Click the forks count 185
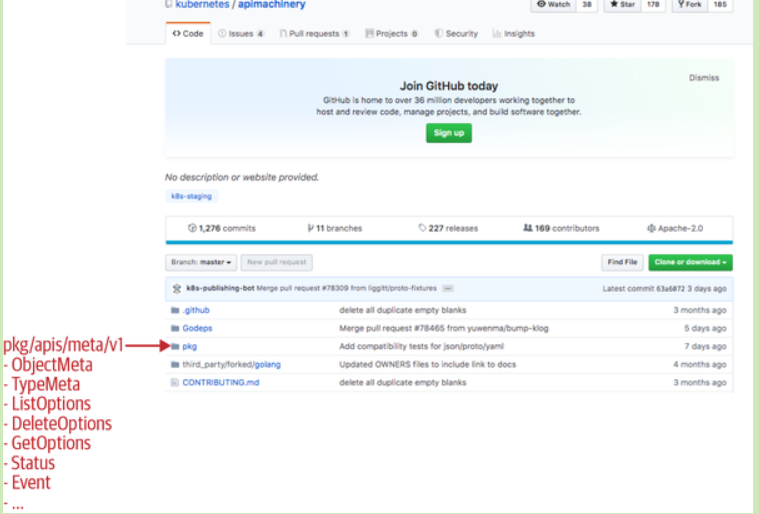The image size is (759, 514). click(x=720, y=4)
